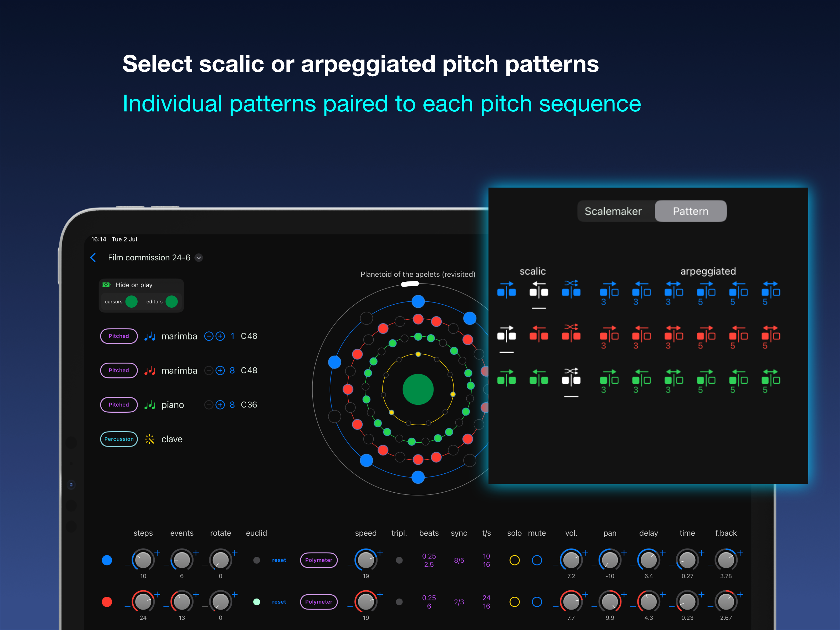Screen dimensions: 840x630
Task: Click the blue track steps knob
Action: point(143,560)
